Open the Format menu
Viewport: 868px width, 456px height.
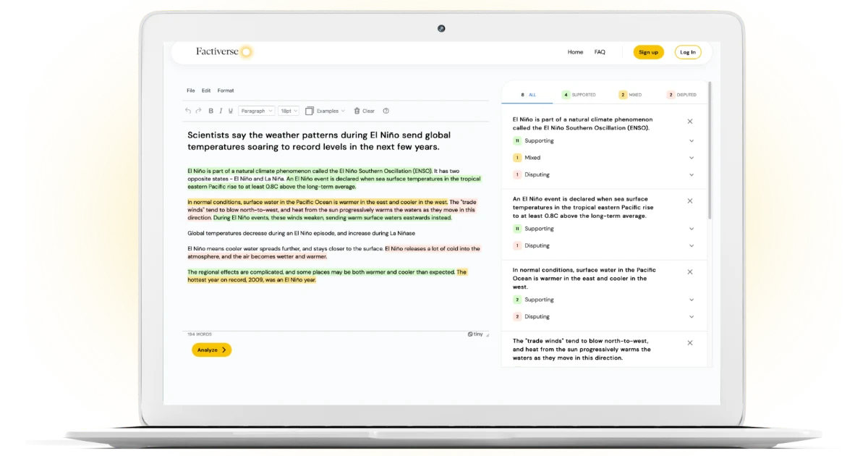(226, 90)
